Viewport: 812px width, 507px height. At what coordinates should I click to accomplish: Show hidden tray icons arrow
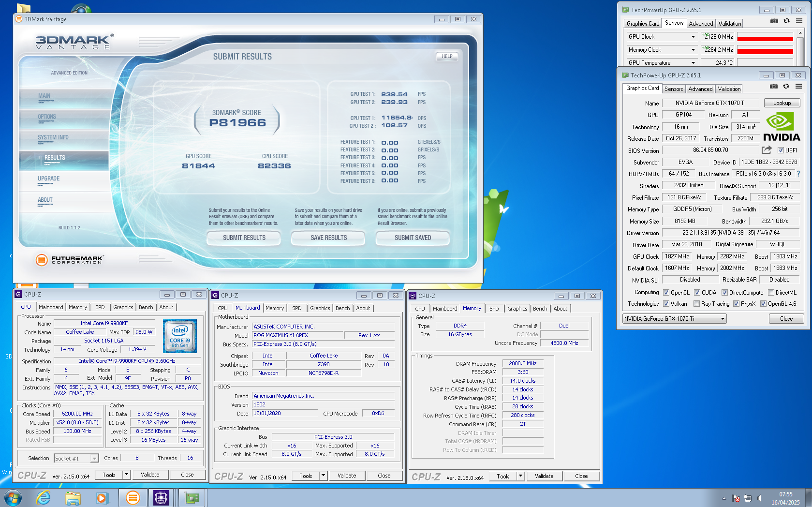tap(724, 498)
